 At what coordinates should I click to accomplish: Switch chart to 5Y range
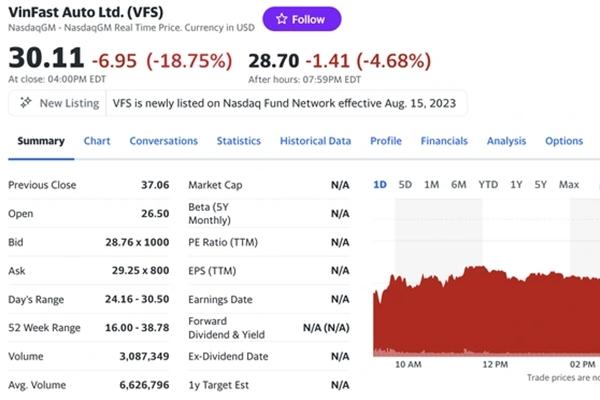coord(540,185)
